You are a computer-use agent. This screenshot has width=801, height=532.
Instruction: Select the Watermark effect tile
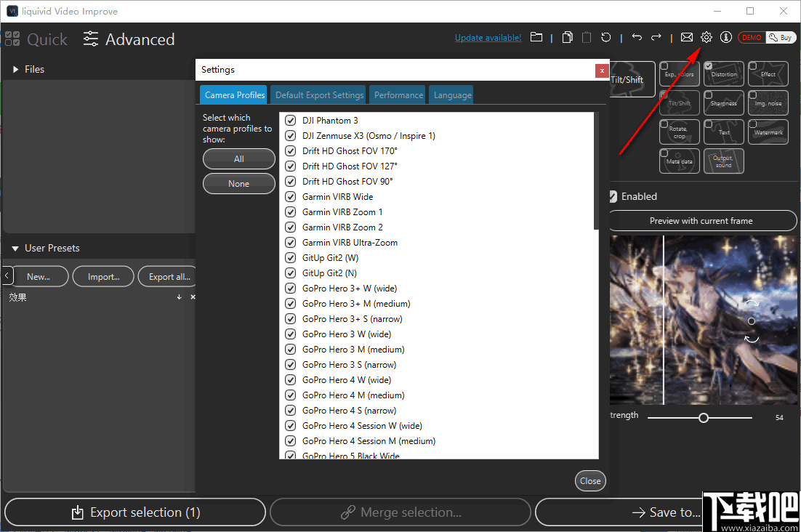768,132
